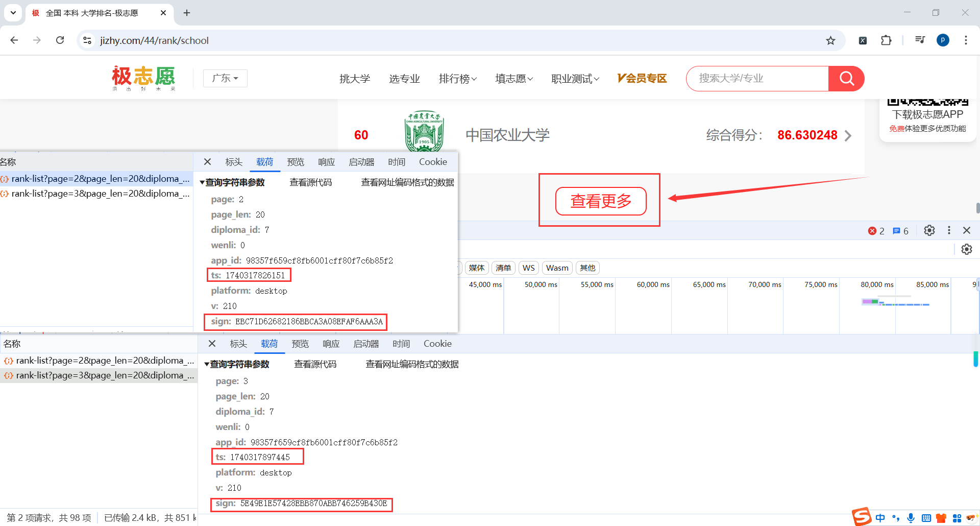This screenshot has width=980, height=526.
Task: Click the 80,000 ms timeline marker
Action: pyautogui.click(x=877, y=284)
